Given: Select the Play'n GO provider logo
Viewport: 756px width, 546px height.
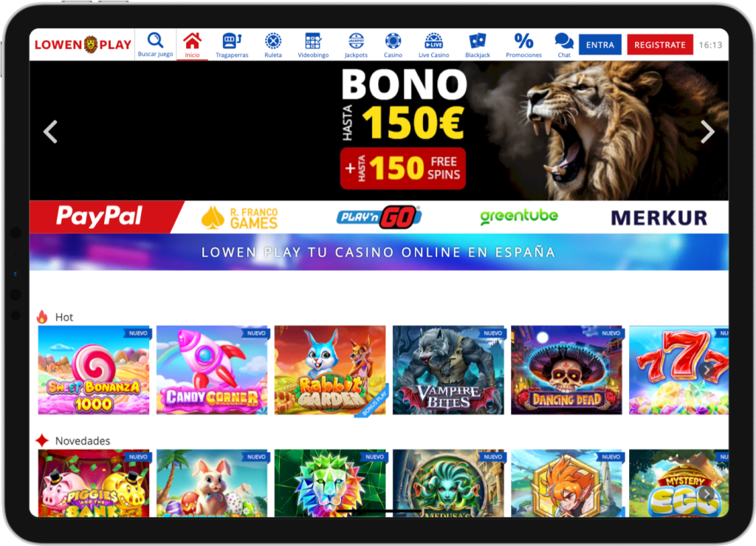Looking at the screenshot, I should tap(379, 217).
